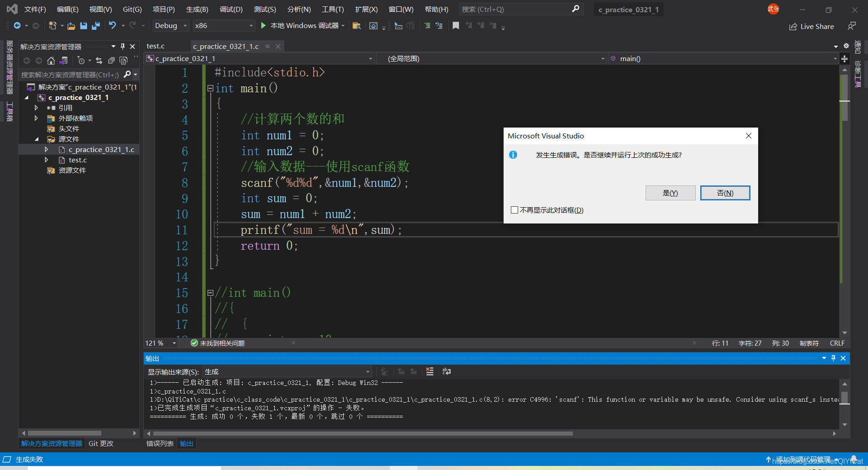
Task: Toggle pin on Solution Explorer panel
Action: 123,47
